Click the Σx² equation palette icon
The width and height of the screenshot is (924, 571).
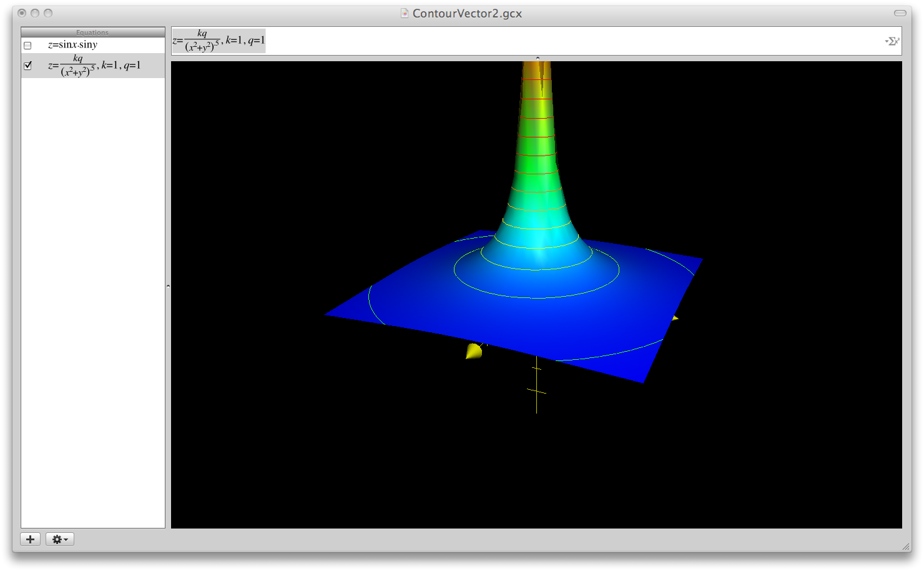(x=893, y=41)
